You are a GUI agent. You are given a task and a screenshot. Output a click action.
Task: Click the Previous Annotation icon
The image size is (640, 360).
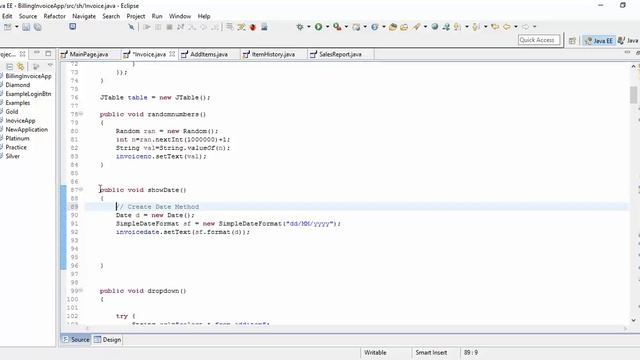[x=458, y=27]
